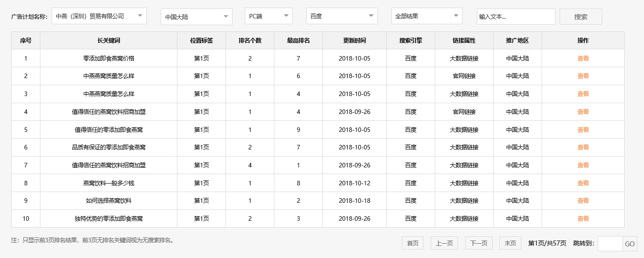Click the 第1页/共57页 page indicator
Viewport: 644px width, 258px height.
coord(547,243)
